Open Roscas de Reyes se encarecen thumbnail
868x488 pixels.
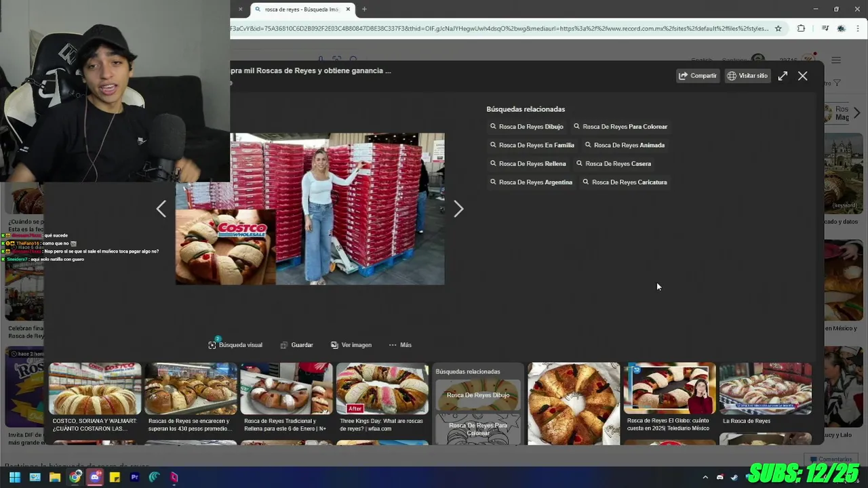click(x=191, y=389)
